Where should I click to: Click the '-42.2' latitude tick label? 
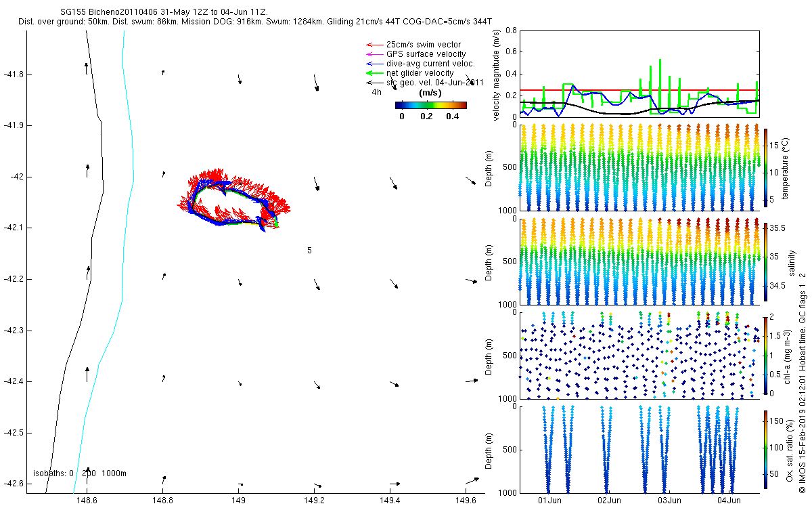(x=13, y=279)
